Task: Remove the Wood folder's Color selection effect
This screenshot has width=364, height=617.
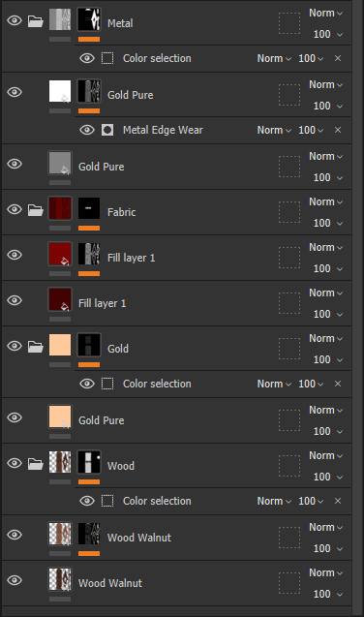Action: [x=338, y=501]
